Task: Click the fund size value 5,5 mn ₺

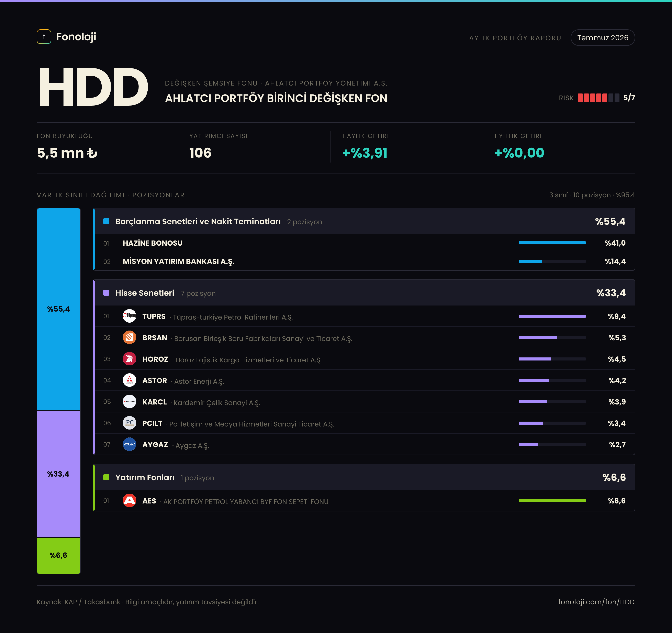Action: click(67, 153)
